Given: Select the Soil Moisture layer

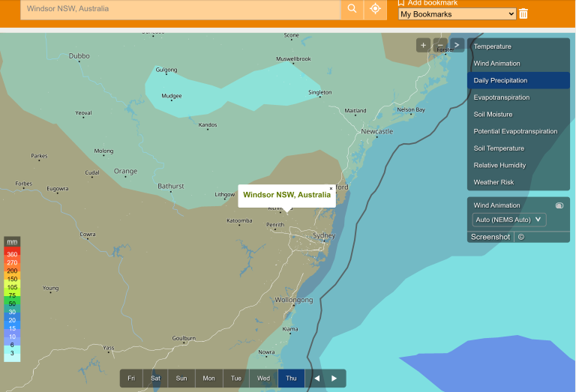Looking at the screenshot, I should click(518, 114).
